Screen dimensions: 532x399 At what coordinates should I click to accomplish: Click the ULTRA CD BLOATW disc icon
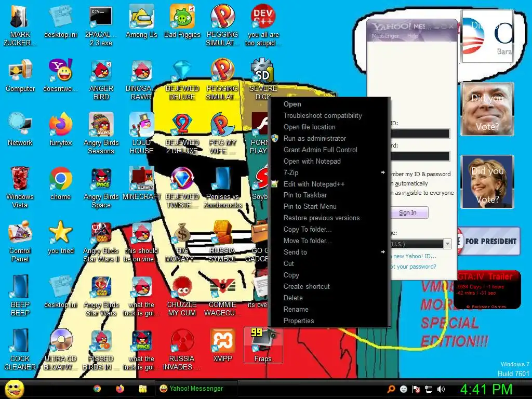click(x=61, y=350)
